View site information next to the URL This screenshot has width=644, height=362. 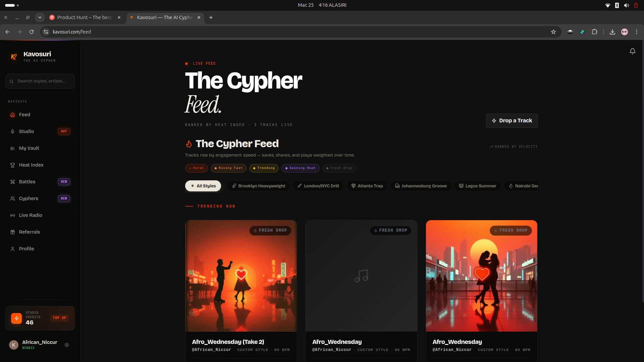[46, 32]
